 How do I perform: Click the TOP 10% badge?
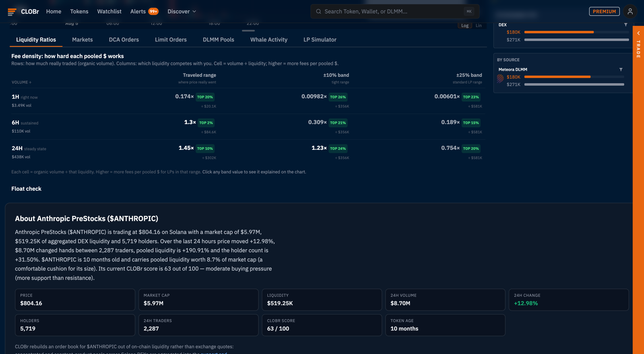click(205, 149)
